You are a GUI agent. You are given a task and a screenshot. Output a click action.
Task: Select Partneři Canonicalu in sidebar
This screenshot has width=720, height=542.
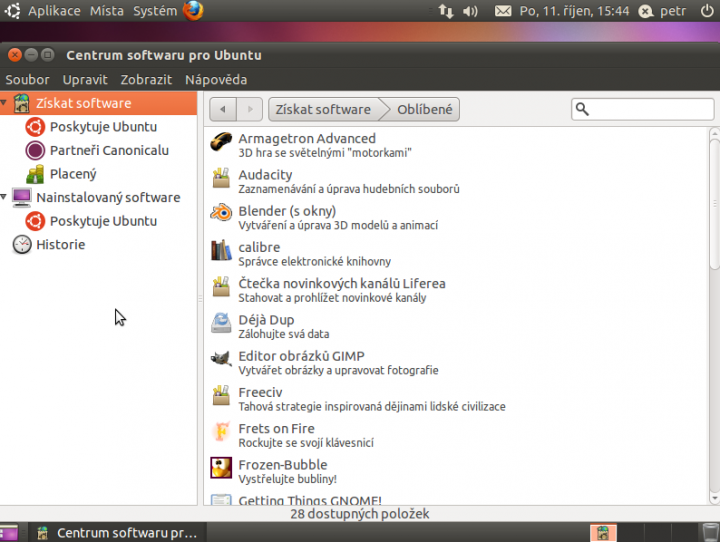(x=109, y=150)
